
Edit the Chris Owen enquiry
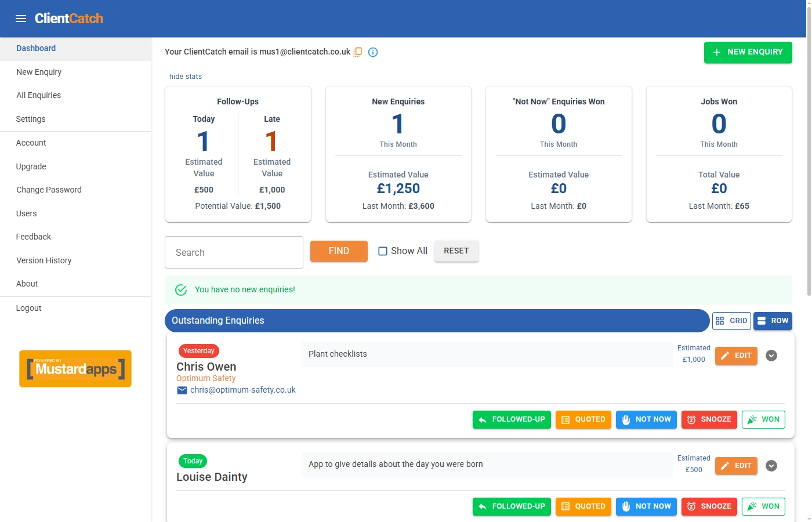click(736, 356)
